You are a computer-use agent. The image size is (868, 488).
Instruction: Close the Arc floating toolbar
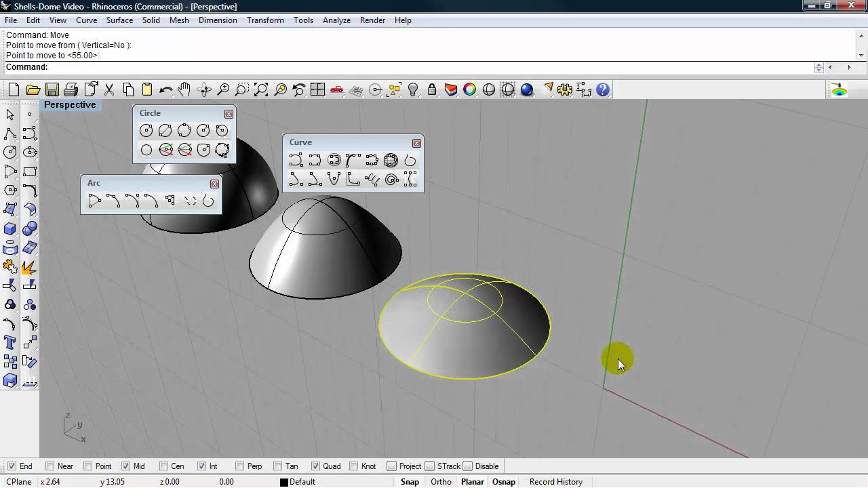click(x=214, y=184)
